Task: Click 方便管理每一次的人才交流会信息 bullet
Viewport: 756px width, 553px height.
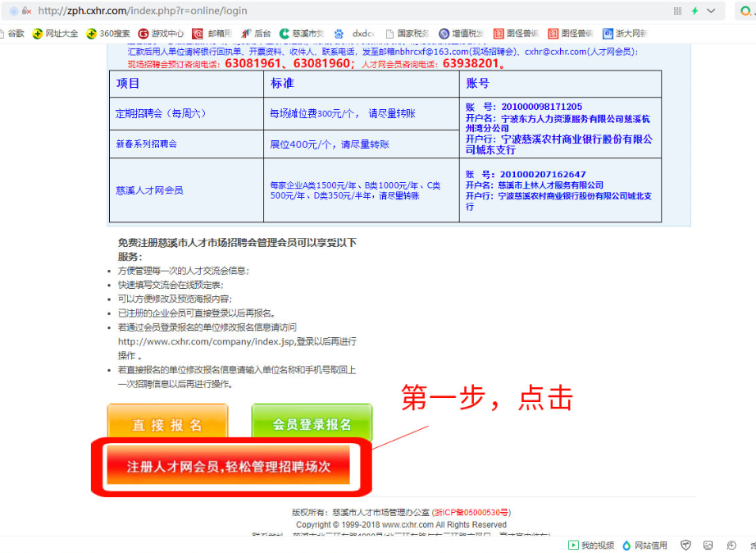Action: pos(184,271)
